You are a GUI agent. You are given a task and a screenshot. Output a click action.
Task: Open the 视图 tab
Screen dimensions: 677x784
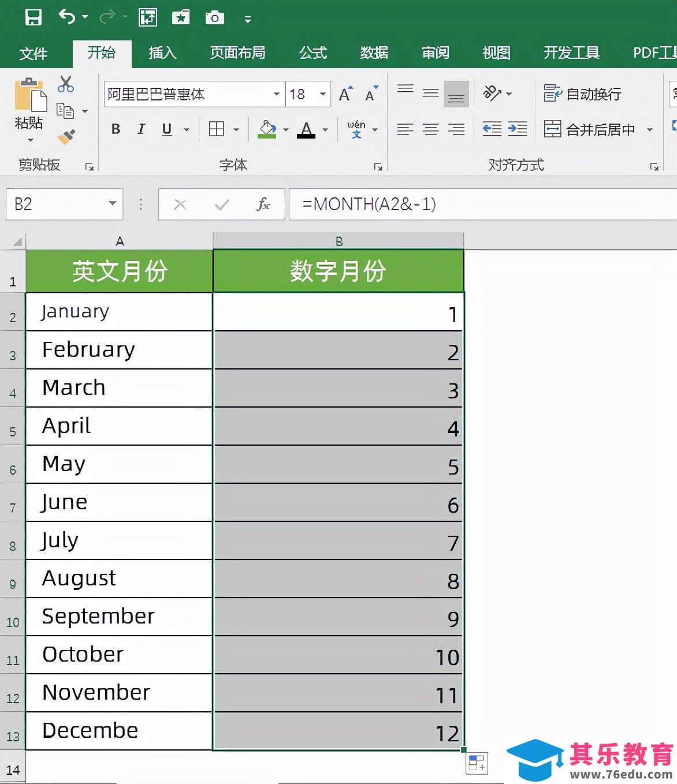pos(497,53)
